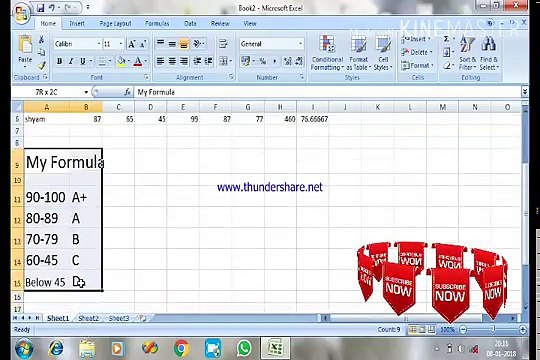The height and width of the screenshot is (360, 540).
Task: Open WhatsApp from the taskbar
Action: tap(244, 349)
